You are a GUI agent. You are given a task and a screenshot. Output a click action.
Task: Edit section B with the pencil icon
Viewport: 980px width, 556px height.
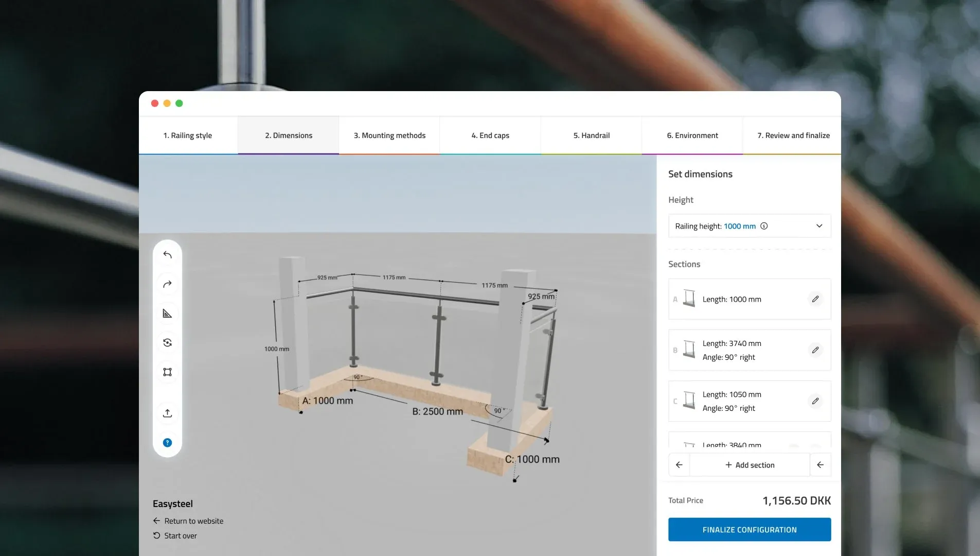815,350
